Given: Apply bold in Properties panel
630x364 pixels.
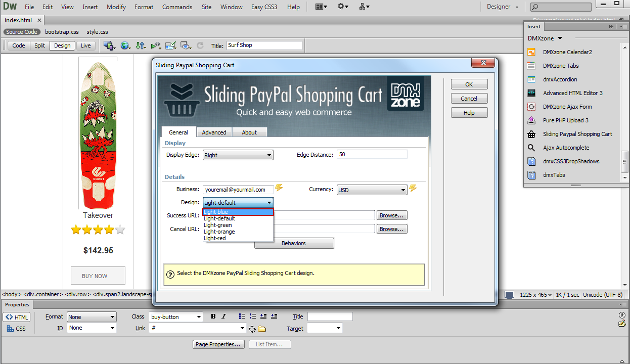Looking at the screenshot, I should pos(213,316).
